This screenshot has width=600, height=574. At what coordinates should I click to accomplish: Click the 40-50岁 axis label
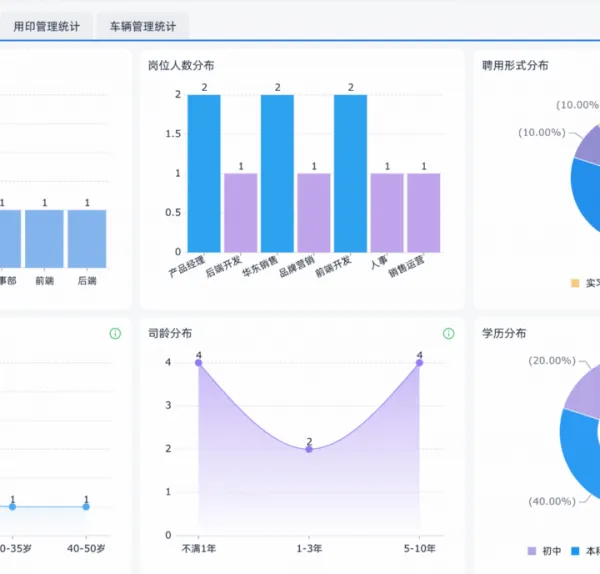[x=86, y=549]
